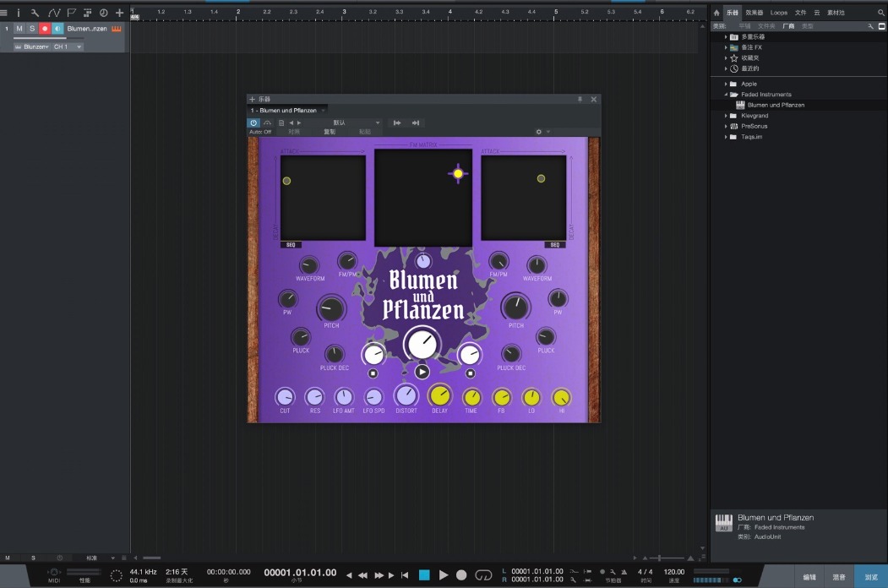888x588 pixels.
Task: Return to zero with the transport button
Action: [x=405, y=575]
